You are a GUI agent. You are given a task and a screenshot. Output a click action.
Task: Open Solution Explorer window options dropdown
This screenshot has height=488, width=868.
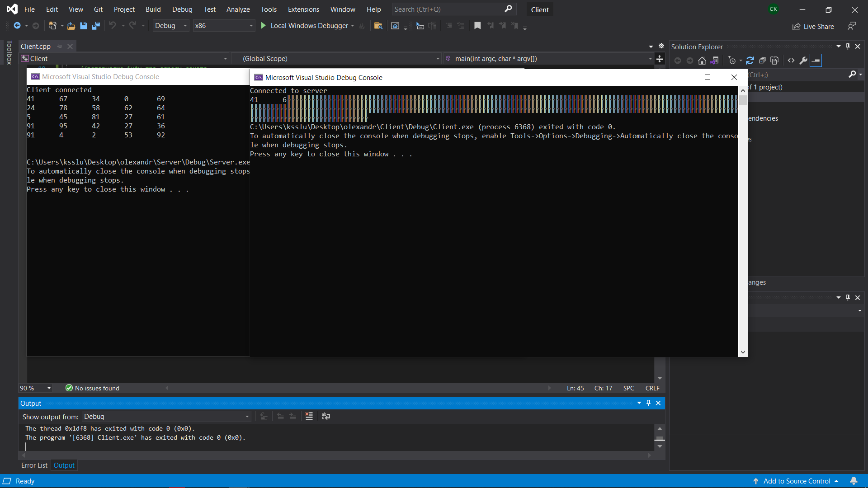(x=839, y=47)
